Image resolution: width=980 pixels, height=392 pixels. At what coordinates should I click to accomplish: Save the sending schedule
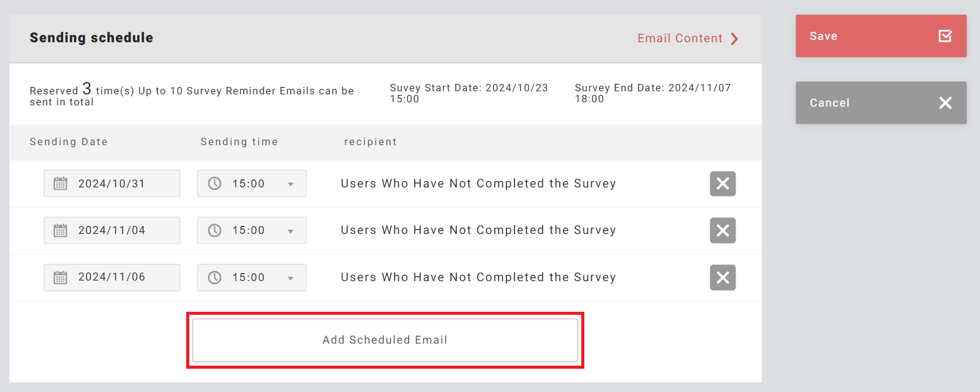click(x=881, y=36)
